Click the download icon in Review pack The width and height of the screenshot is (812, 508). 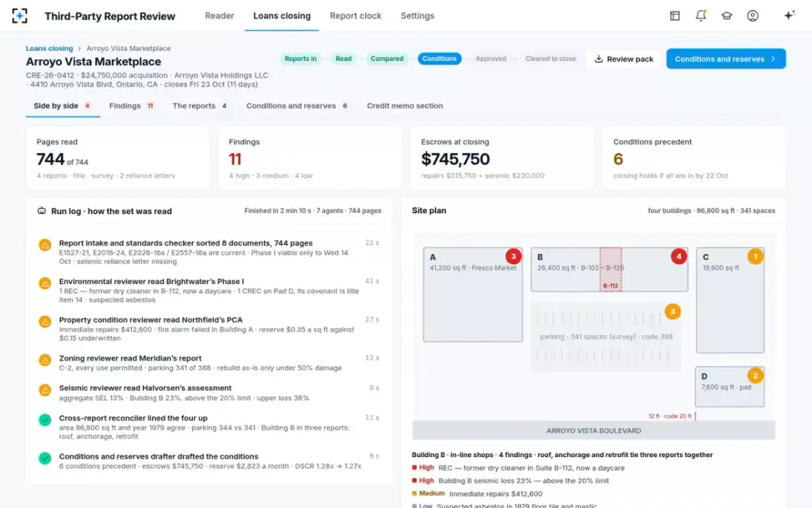[x=598, y=59]
